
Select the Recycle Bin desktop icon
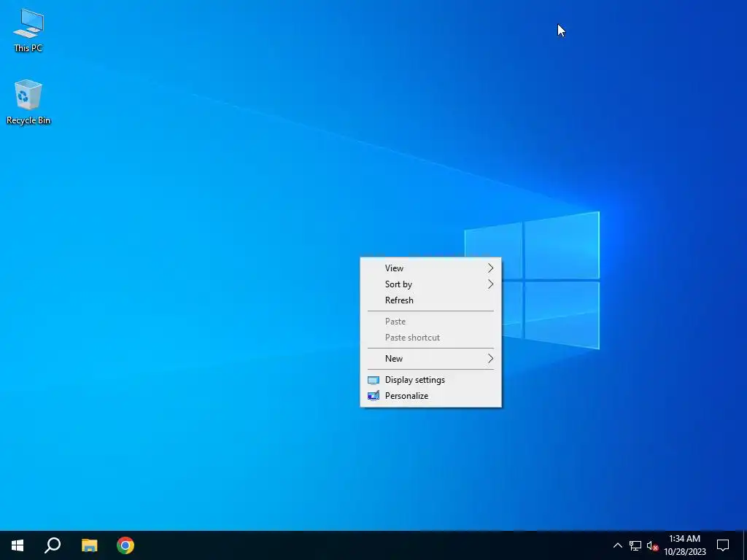pos(28,102)
